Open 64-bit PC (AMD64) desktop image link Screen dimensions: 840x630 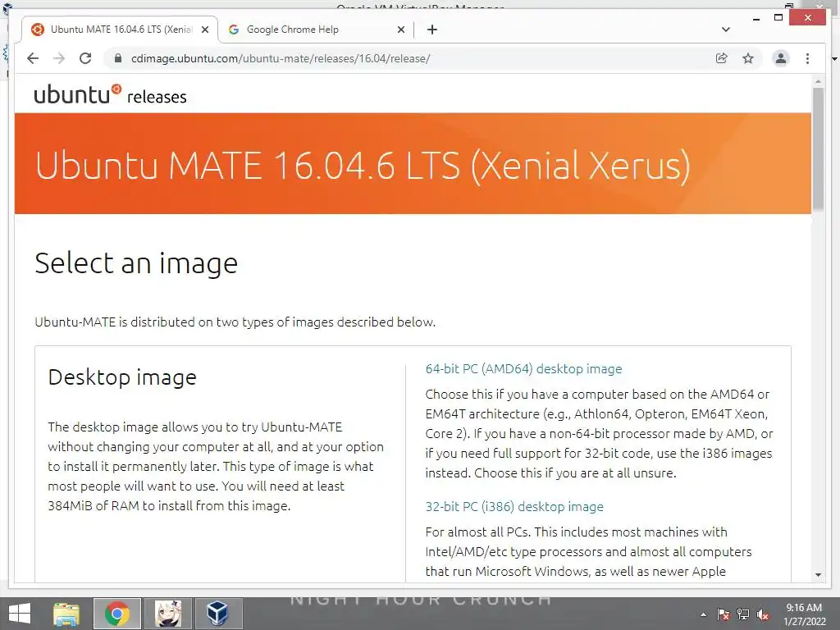523,368
